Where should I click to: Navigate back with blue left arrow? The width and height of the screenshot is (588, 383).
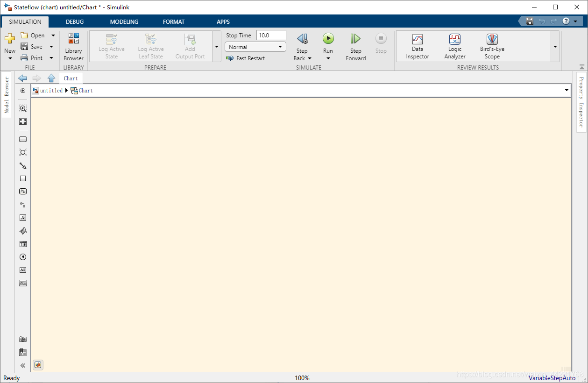coord(22,78)
